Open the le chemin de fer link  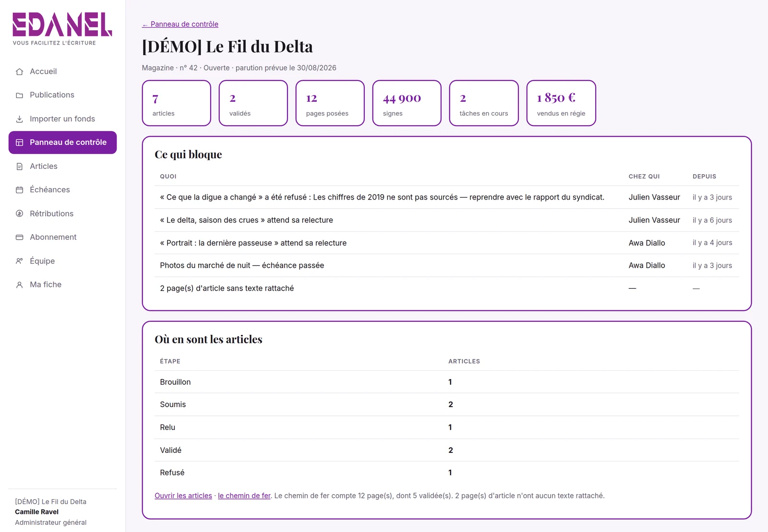[x=244, y=496]
